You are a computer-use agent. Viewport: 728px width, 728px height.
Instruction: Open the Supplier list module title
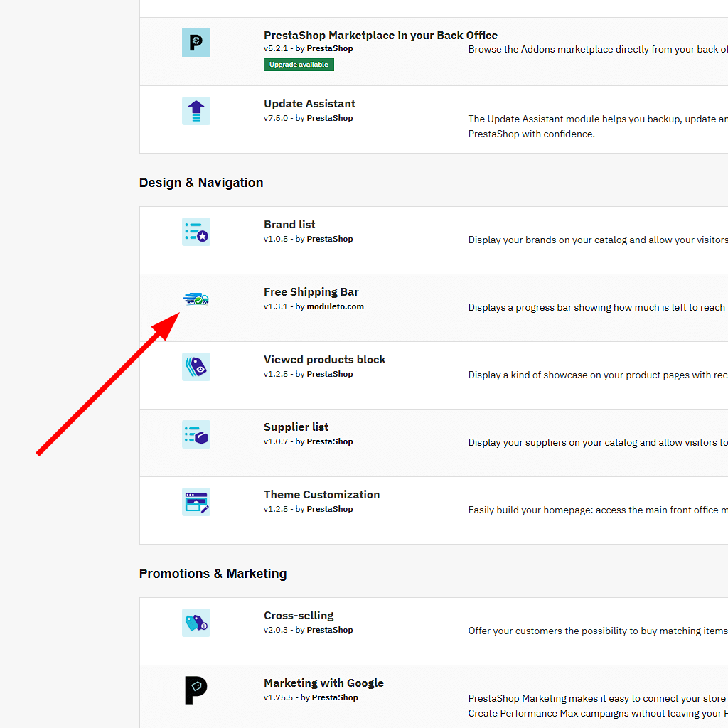[296, 427]
